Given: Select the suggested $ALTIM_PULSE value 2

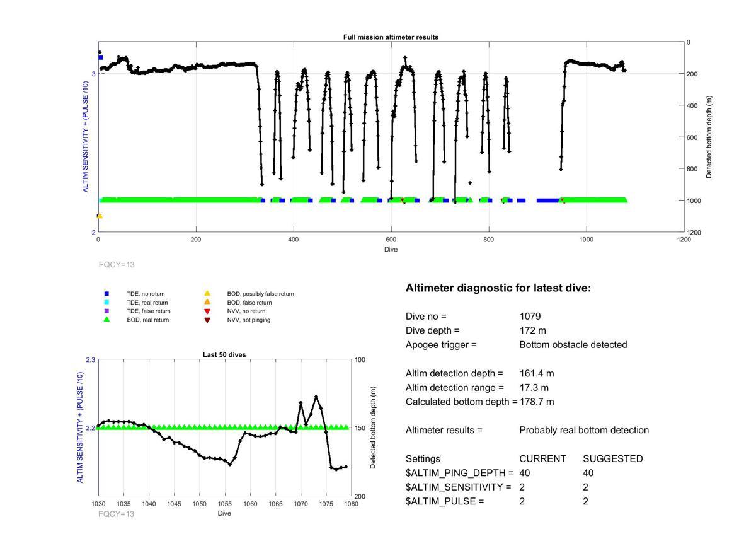Looking at the screenshot, I should point(586,501).
